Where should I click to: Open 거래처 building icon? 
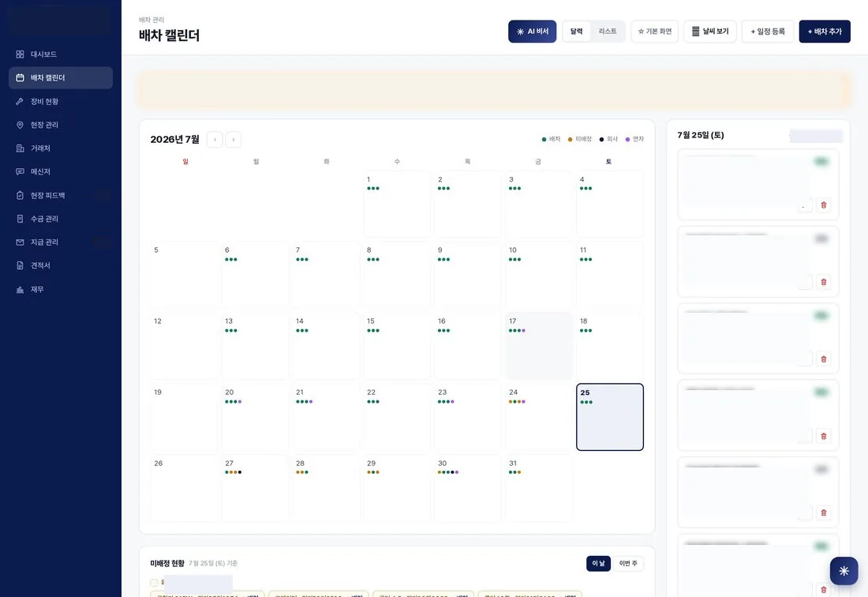coord(20,148)
